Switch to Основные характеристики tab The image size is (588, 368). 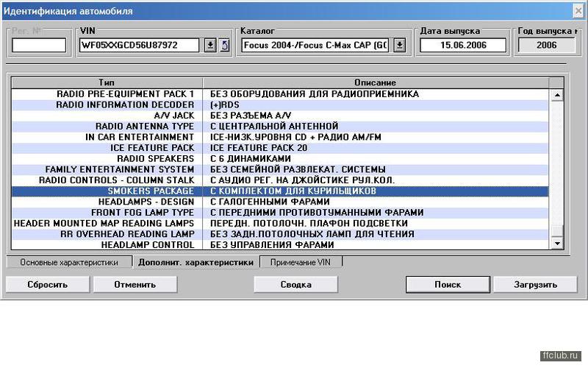tap(69, 263)
